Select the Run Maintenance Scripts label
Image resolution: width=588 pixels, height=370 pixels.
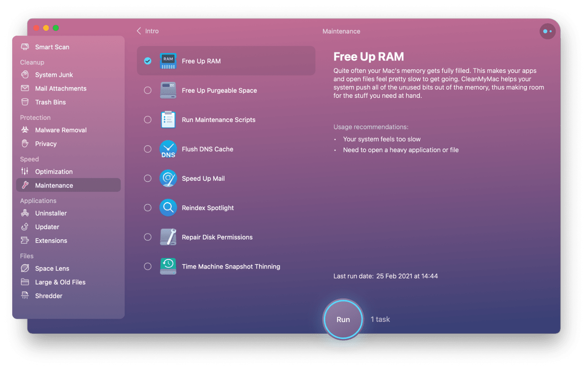[219, 120]
